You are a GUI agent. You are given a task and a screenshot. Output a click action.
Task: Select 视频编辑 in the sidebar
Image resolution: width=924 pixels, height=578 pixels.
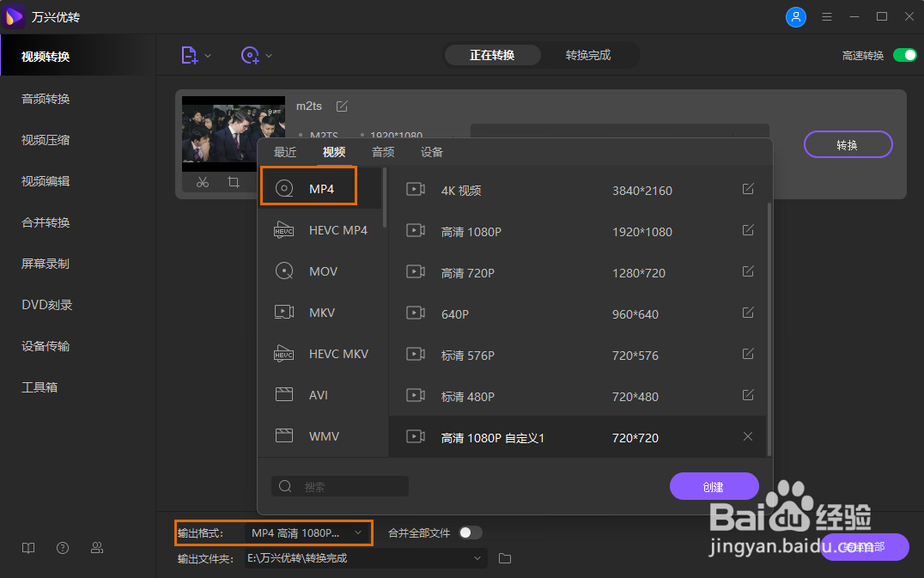pos(46,181)
